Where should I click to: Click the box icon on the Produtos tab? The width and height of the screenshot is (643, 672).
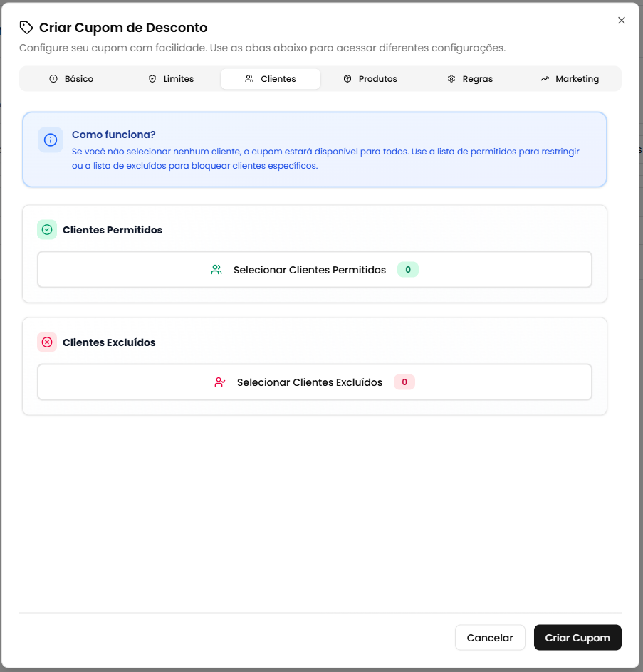click(x=347, y=79)
